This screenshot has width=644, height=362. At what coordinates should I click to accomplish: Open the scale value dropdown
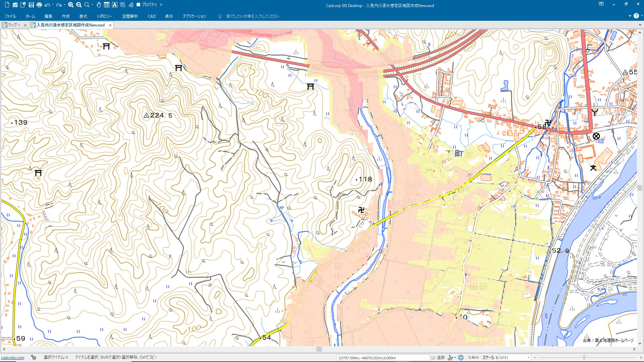click(529, 358)
